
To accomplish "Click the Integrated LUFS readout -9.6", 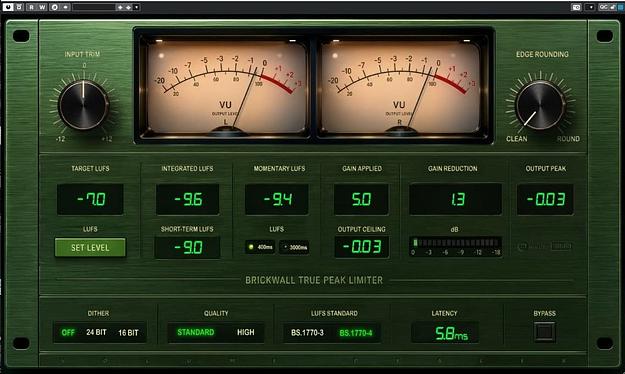I will [x=188, y=199].
